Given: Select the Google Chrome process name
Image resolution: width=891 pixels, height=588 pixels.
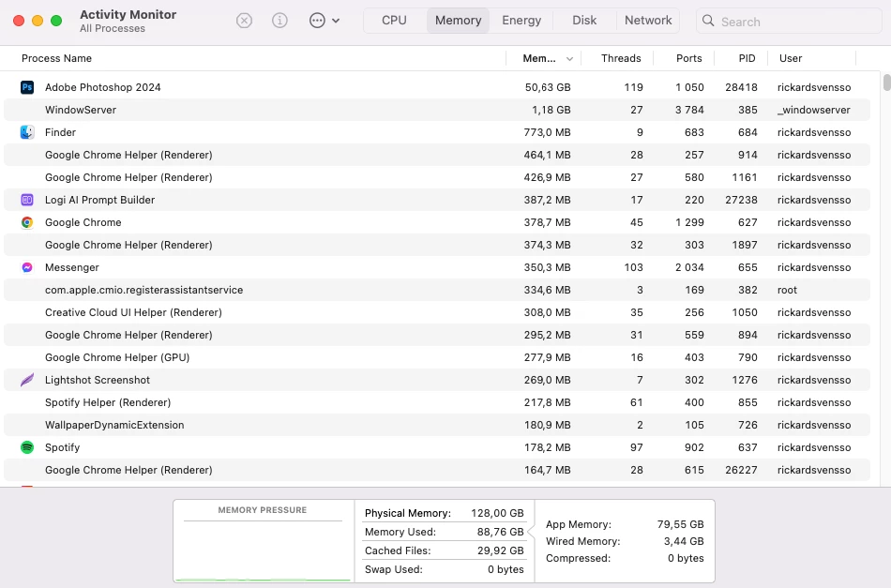Looking at the screenshot, I should [x=83, y=222].
